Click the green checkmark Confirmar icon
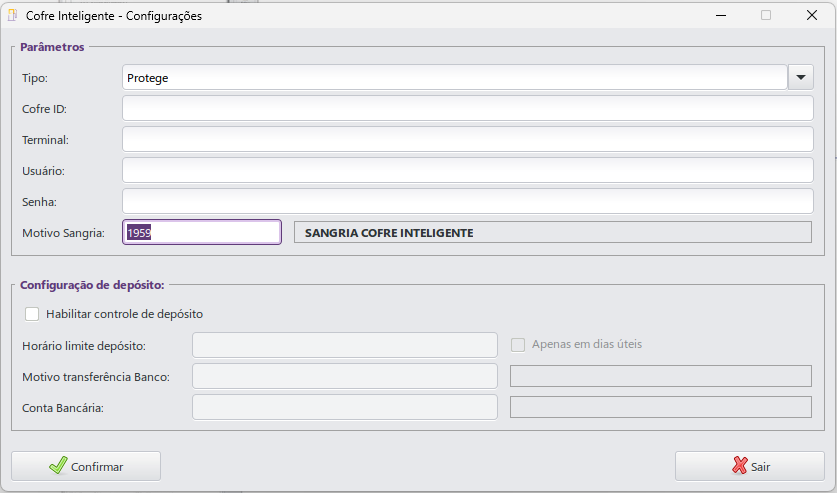Screen dimensions: 837x493 pos(58,466)
